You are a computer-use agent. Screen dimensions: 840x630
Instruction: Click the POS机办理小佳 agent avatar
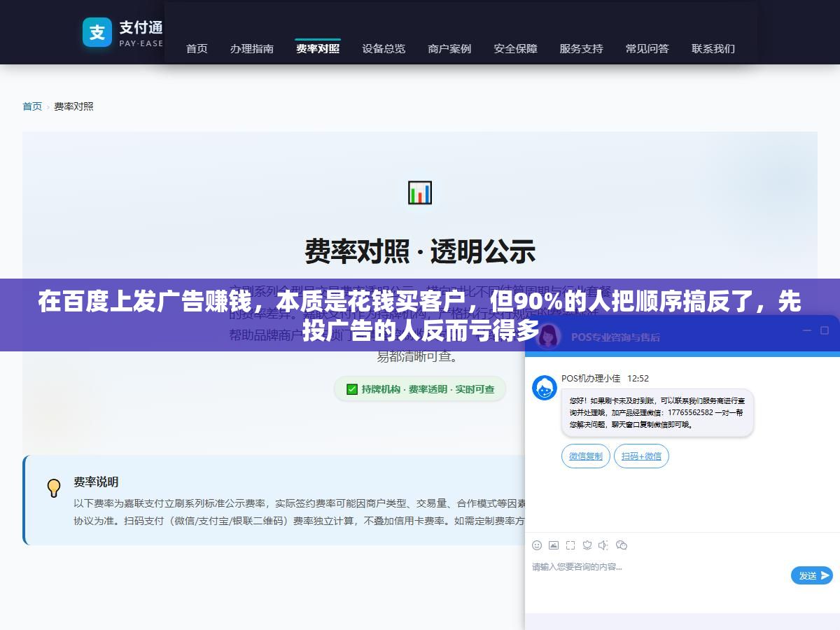tap(545, 388)
